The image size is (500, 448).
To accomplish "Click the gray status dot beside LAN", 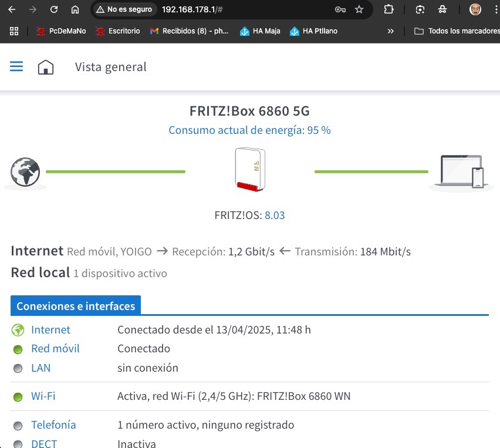I will point(18,369).
